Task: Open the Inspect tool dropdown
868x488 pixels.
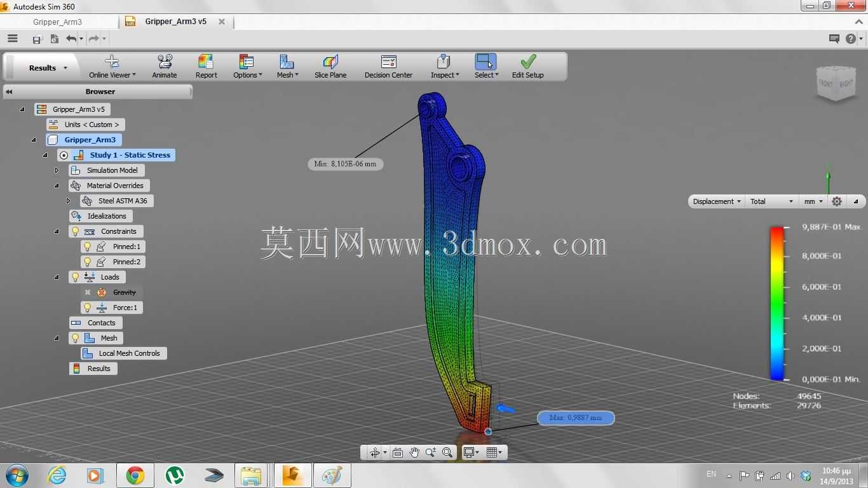Action: coord(444,67)
